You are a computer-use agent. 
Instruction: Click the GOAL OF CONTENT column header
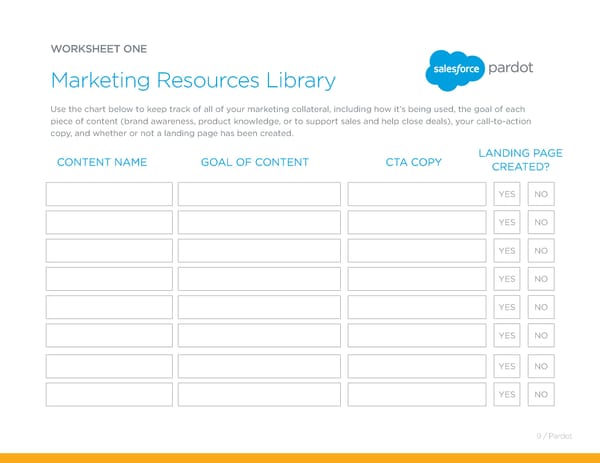pyautogui.click(x=255, y=162)
